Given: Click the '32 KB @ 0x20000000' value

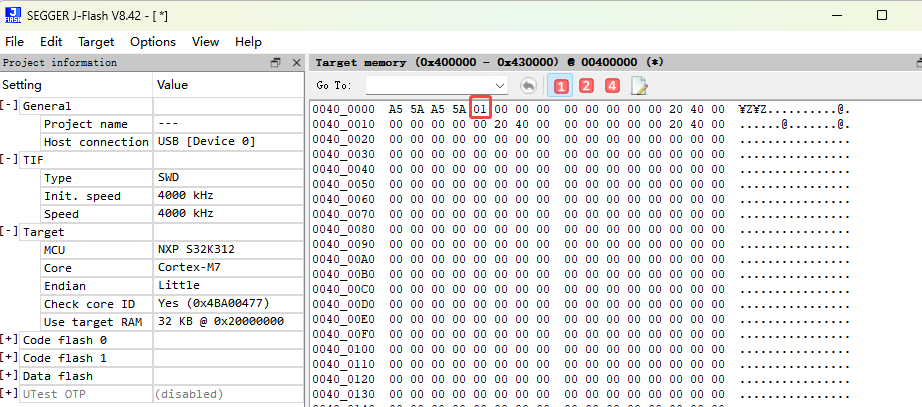Looking at the screenshot, I should pyautogui.click(x=221, y=322).
